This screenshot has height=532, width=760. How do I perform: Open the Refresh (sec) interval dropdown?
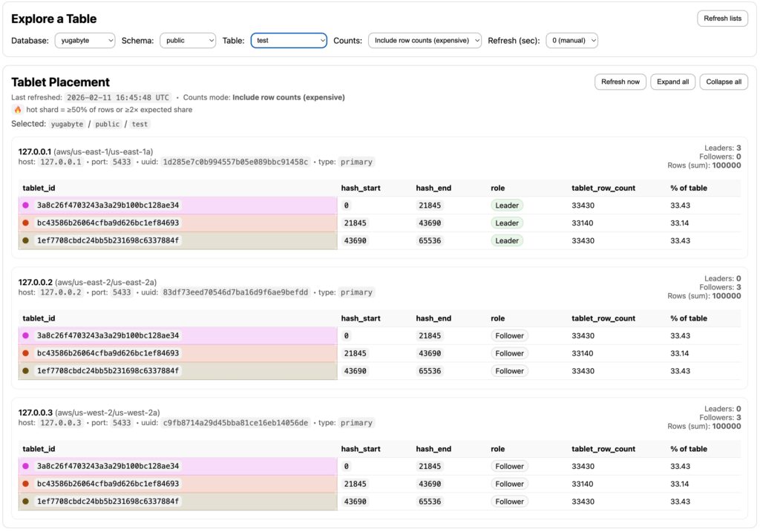[571, 41]
